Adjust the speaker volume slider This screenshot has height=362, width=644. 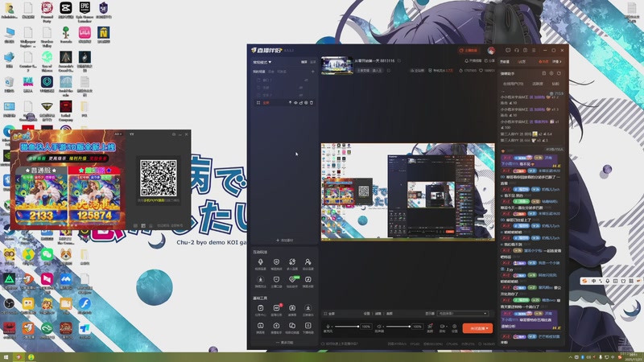click(x=398, y=327)
